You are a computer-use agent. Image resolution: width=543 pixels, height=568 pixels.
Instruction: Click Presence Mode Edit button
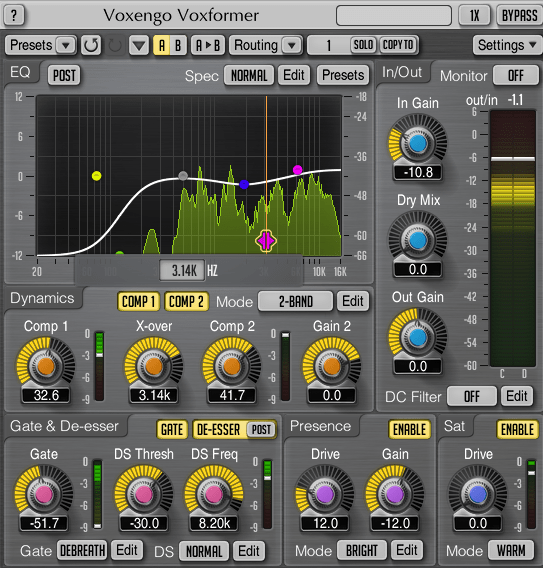(407, 551)
